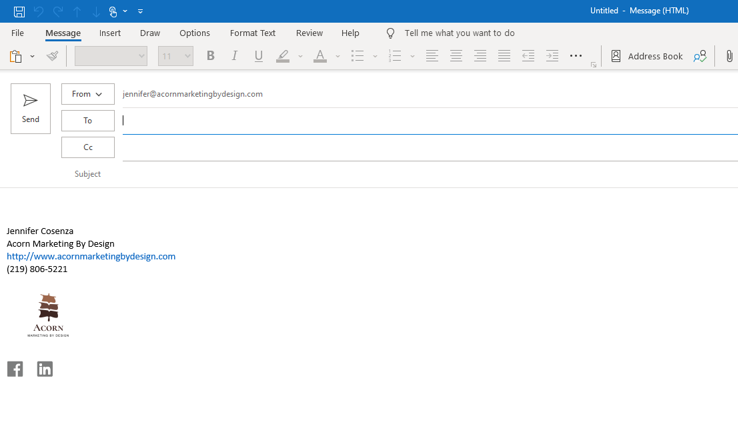This screenshot has height=438, width=738.
Task: Open Touch/Mouse mode dropdown arrow
Action: coord(125,11)
